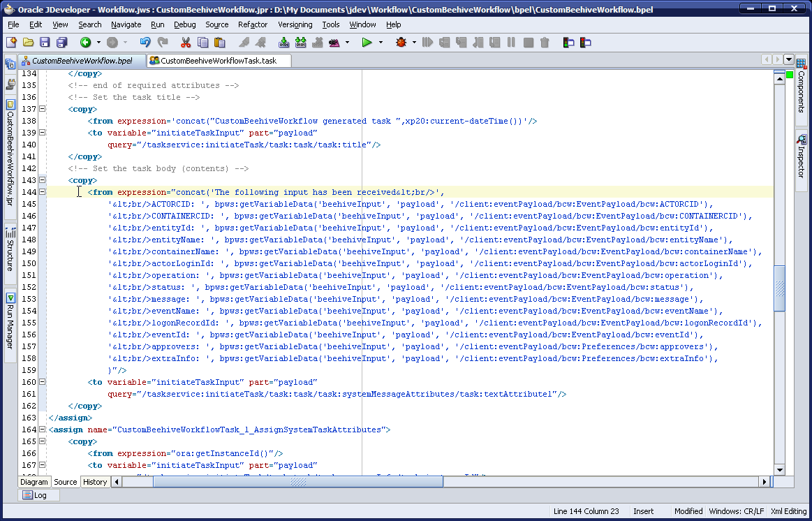Screen dimensions: 812x521
Task: Run the project with the green arrow
Action: (366, 42)
